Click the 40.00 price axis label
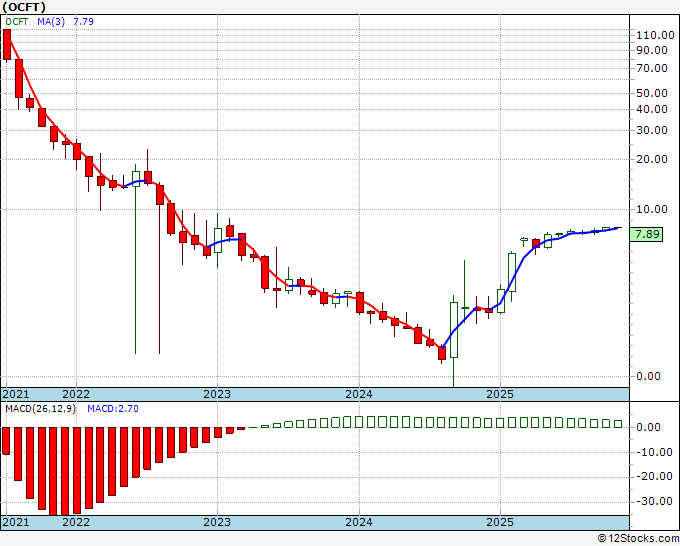 click(652, 109)
